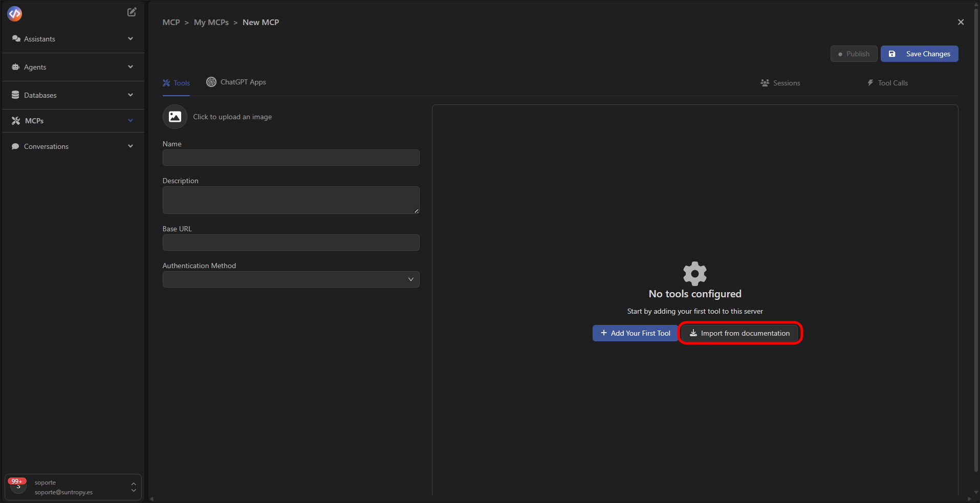Image resolution: width=980 pixels, height=503 pixels.
Task: Open My MCPs from the breadcrumb
Action: tap(211, 22)
